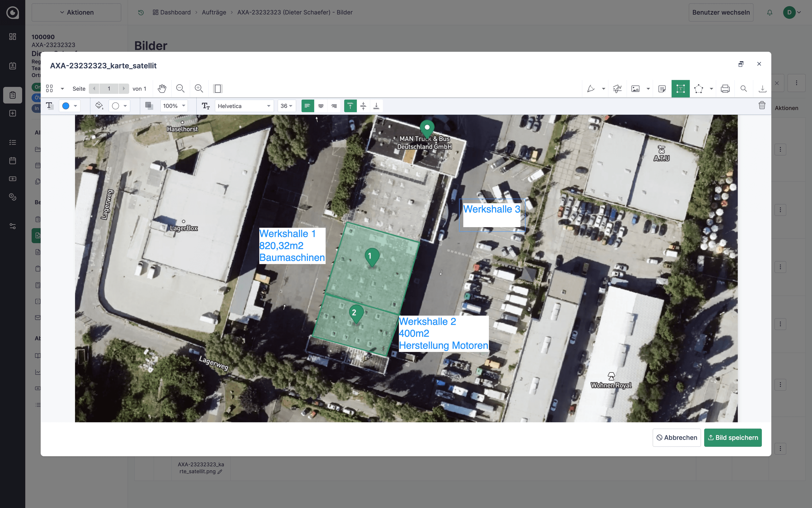Click the Benutzer wechseln button

tap(721, 12)
